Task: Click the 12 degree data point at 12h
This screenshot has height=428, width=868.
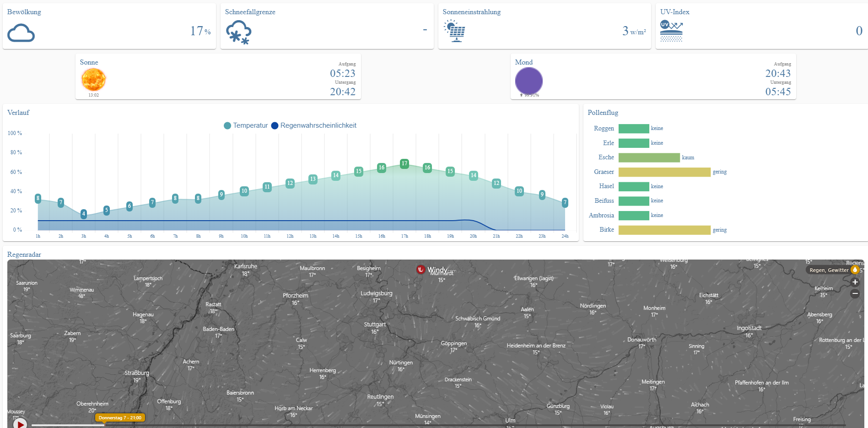Action: click(290, 183)
